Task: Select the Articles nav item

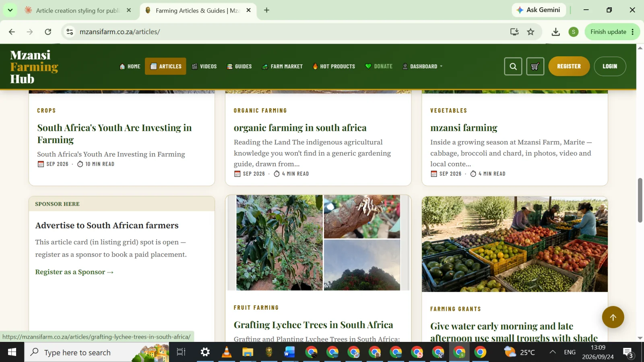Action: point(165,66)
